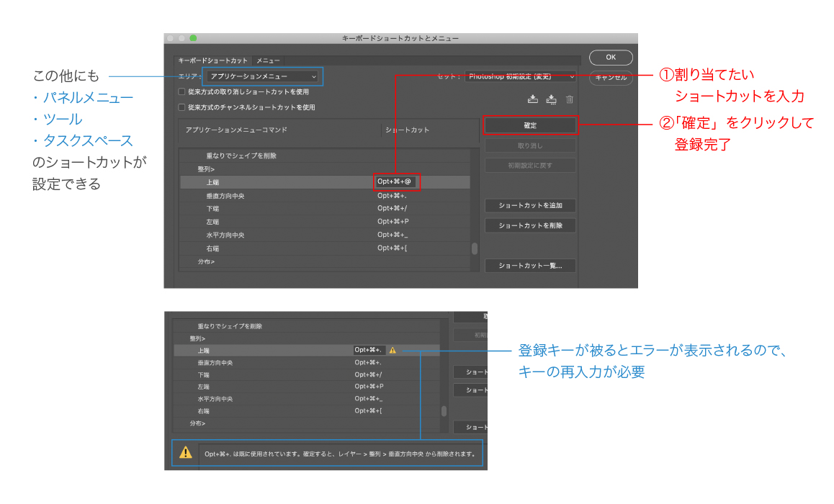
Task: Enable 従来方式の取り消しショートカットを使用 checkbox
Action: pyautogui.click(x=182, y=92)
